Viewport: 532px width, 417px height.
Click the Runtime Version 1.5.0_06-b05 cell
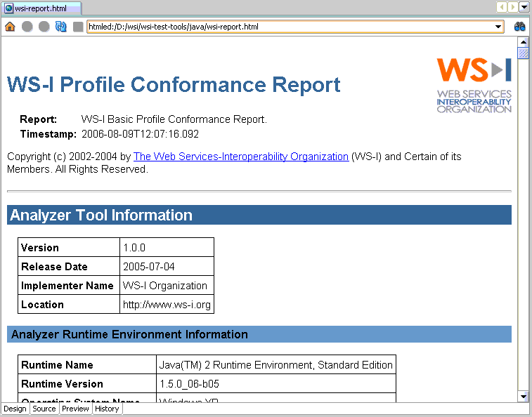click(276, 384)
